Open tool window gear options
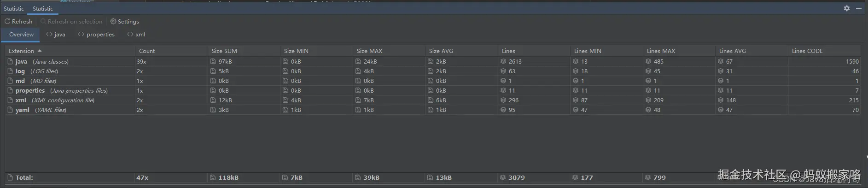Image resolution: width=868 pixels, height=188 pixels. [846, 8]
